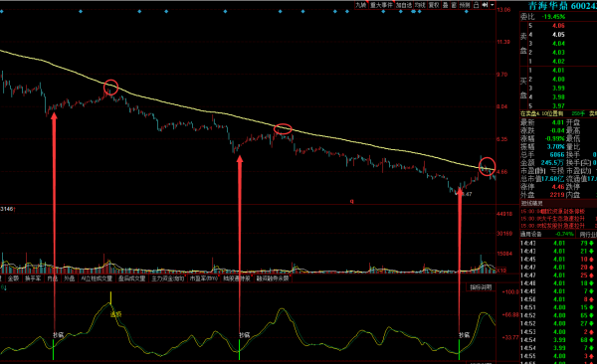Click the 14:52 trade row with volume 65
Screen dimensions: 597x364
click(558, 315)
